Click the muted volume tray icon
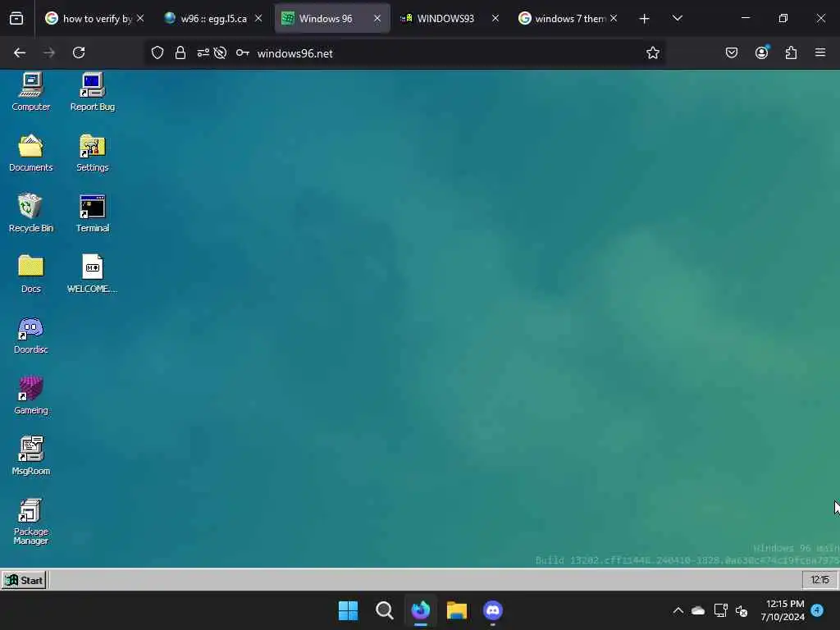This screenshot has height=630, width=840. point(742,610)
